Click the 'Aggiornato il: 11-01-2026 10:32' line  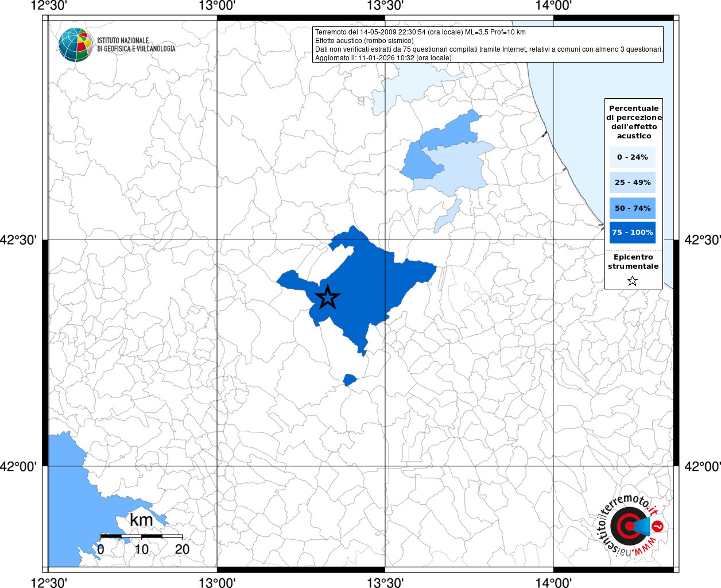coord(383,58)
